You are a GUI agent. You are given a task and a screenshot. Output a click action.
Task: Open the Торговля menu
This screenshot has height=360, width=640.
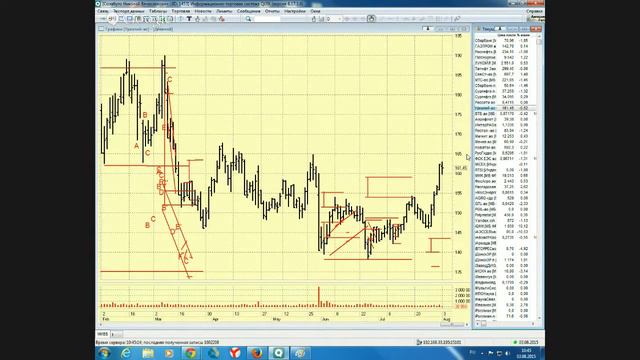pyautogui.click(x=180, y=11)
